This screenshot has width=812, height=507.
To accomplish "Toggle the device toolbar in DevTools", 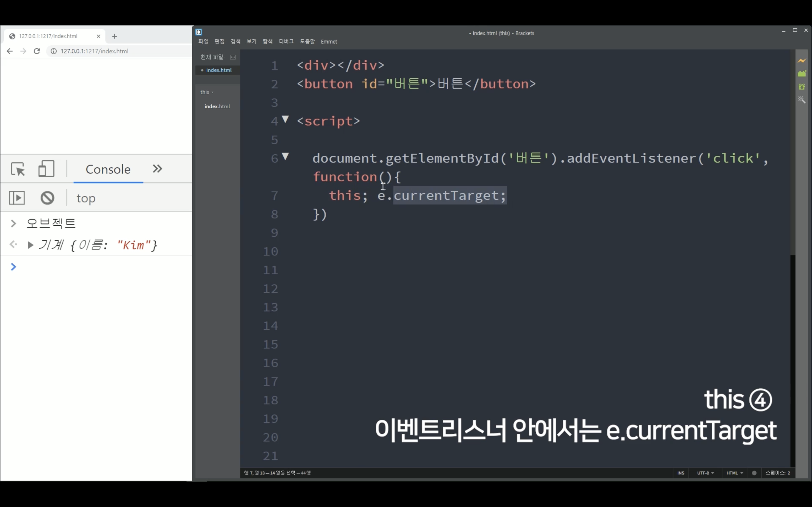I will click(x=46, y=169).
